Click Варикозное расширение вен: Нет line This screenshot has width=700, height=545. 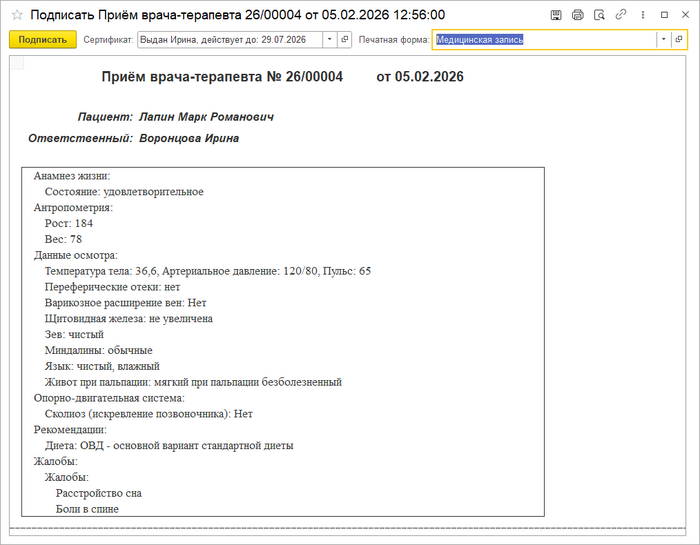coord(125,303)
